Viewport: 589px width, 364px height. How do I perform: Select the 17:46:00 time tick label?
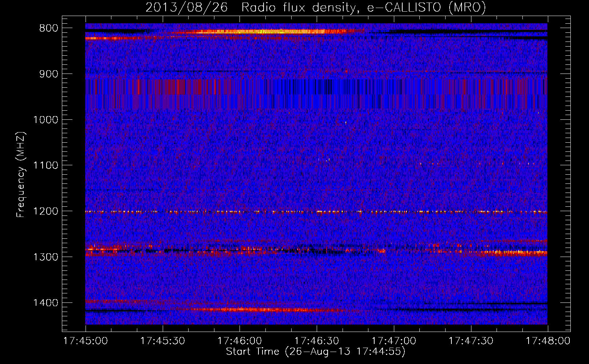tap(240, 341)
